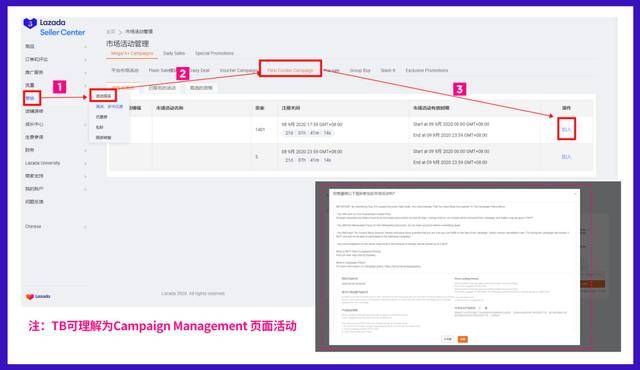Switch to the Daily Sales tab
This screenshot has width=640, height=370.
174,53
